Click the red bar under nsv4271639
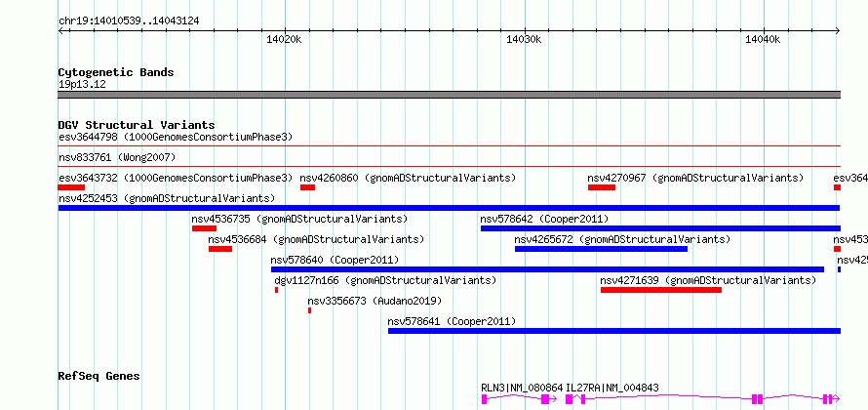868x410 pixels. point(661,290)
